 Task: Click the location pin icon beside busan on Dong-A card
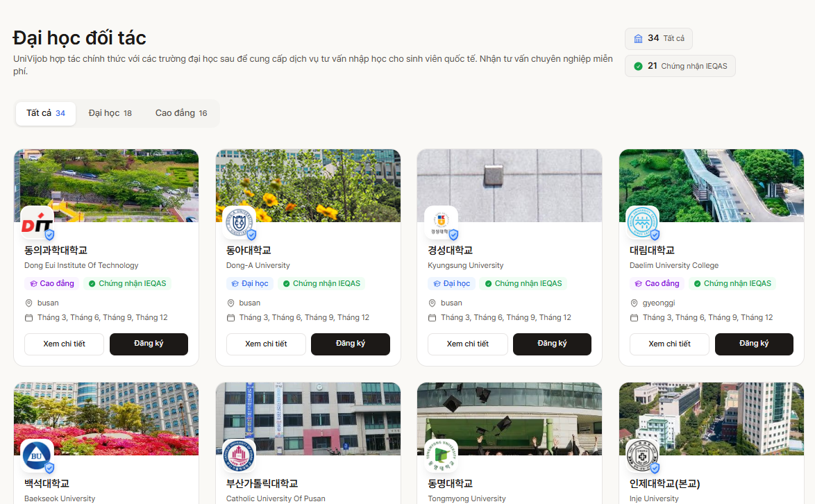click(230, 303)
